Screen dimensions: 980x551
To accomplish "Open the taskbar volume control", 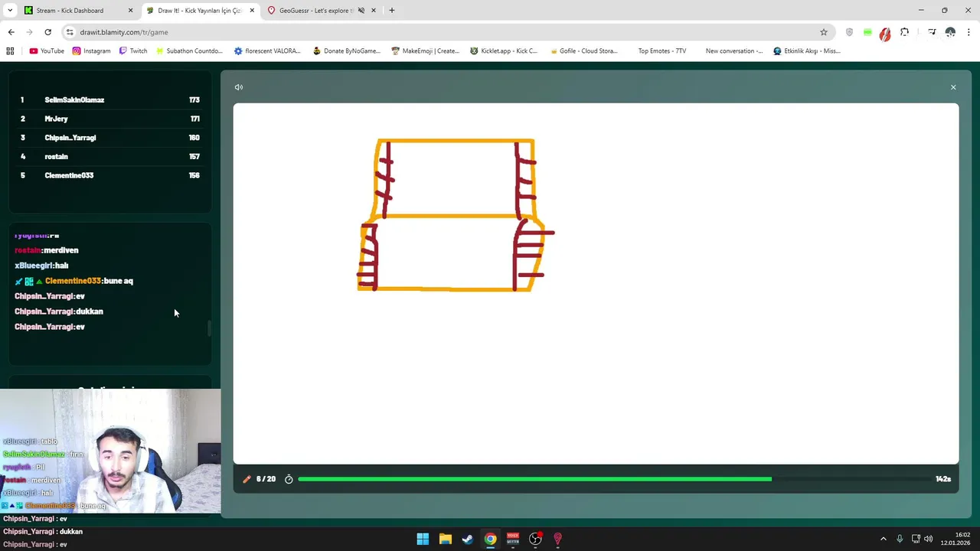I will (929, 539).
